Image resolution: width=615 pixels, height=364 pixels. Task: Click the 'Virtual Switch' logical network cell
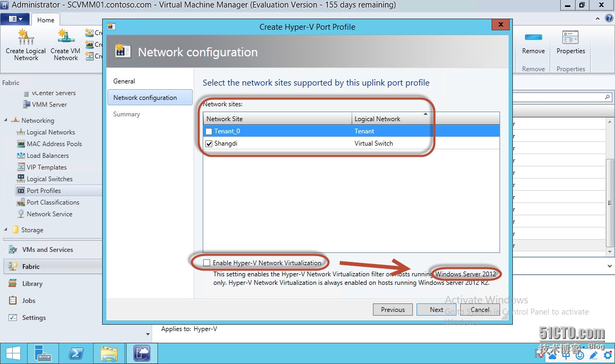[373, 143]
